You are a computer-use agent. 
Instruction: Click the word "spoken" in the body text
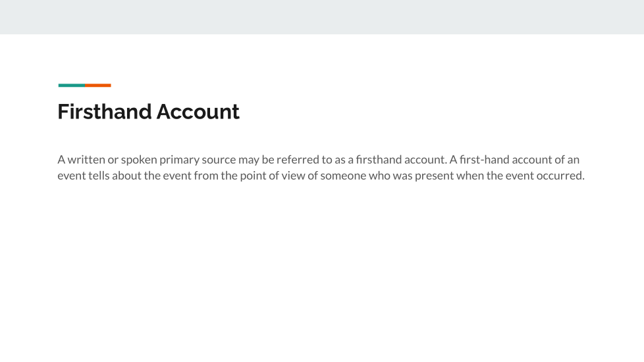(x=138, y=160)
